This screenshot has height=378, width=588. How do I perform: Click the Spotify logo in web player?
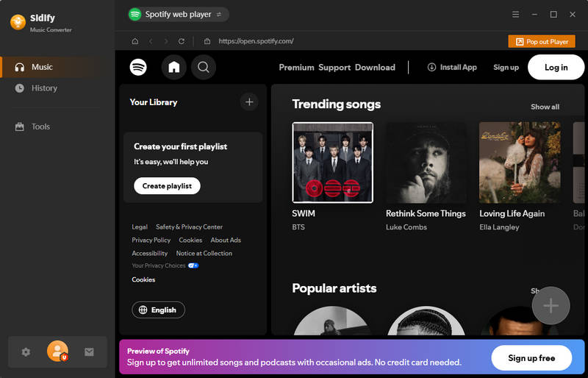138,67
